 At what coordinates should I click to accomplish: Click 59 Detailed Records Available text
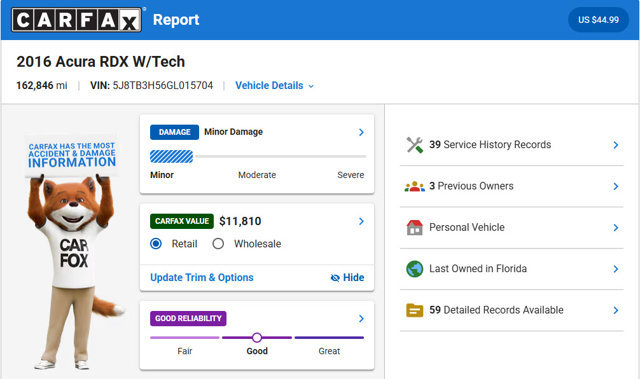[496, 310]
